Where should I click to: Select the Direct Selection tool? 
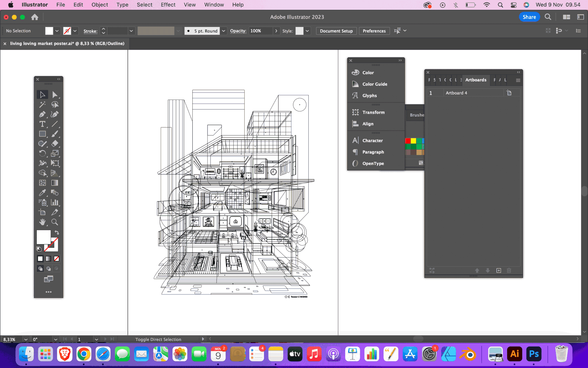tap(55, 95)
